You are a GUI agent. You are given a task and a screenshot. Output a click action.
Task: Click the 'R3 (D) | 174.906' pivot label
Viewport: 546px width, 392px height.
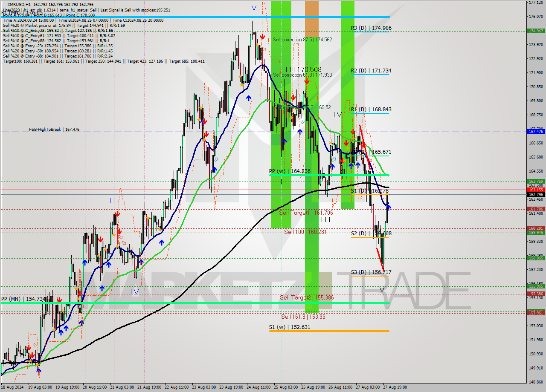coord(371,28)
